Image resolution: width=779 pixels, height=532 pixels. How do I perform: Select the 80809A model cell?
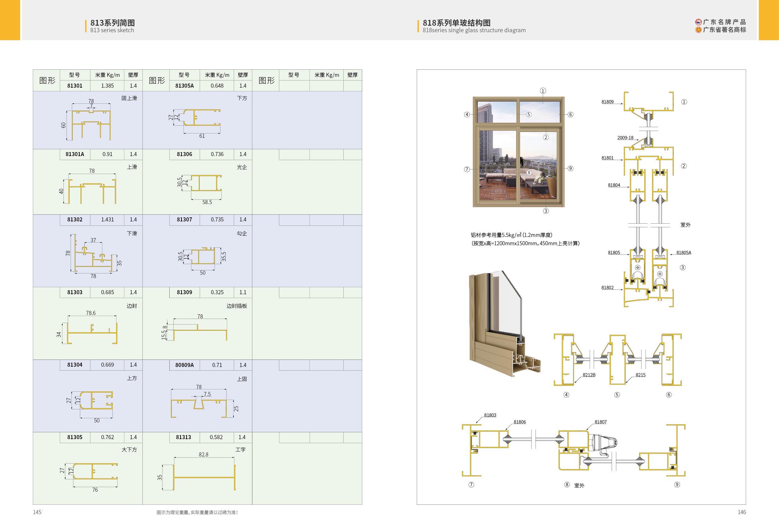[x=184, y=365]
